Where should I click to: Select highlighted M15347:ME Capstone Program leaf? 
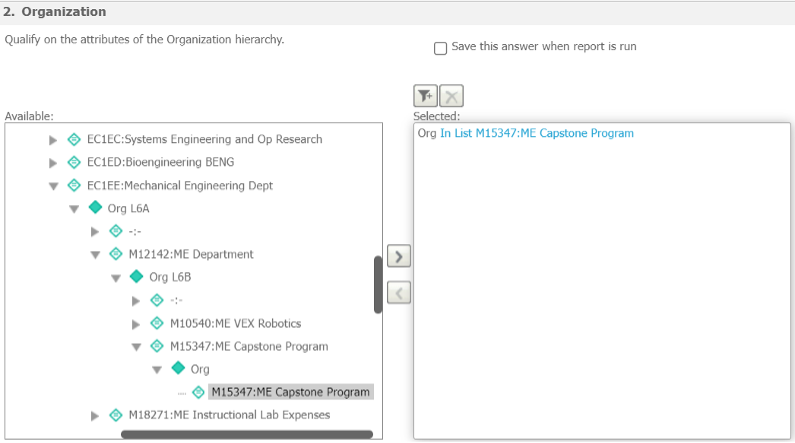click(291, 392)
